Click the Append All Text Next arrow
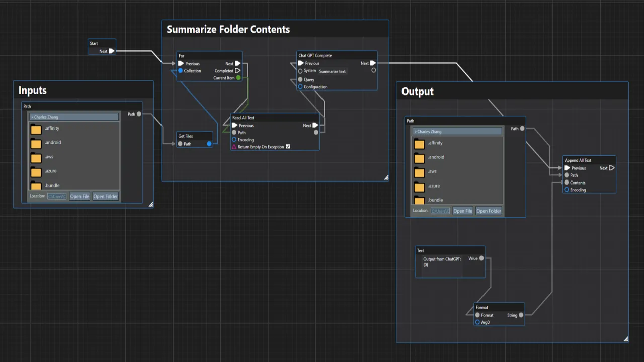Viewport: 644px width, 362px height. tap(612, 168)
